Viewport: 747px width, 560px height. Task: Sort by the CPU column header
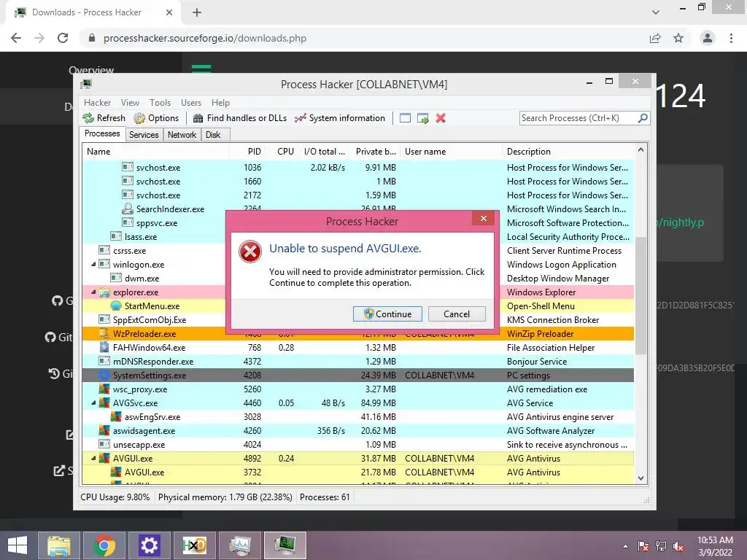click(x=282, y=152)
